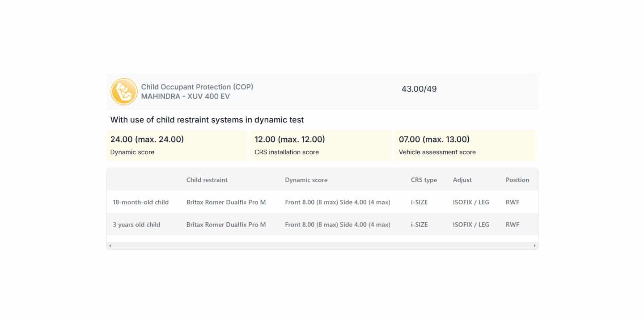Click the CRS installation score label
644x322 pixels.
[x=287, y=152]
